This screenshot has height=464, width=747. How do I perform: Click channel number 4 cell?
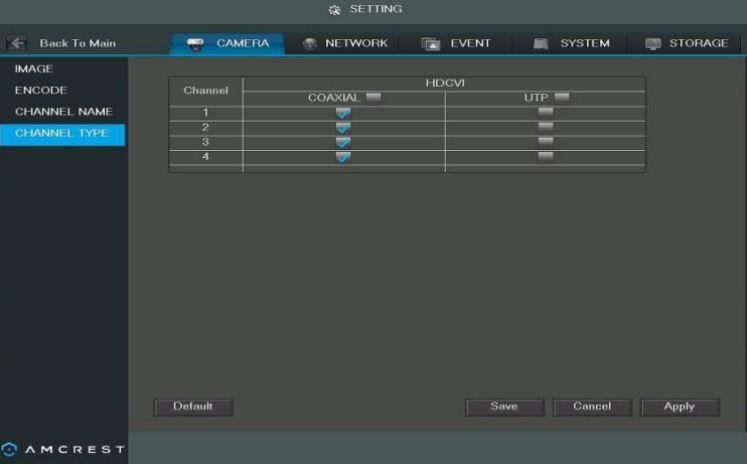[206, 157]
